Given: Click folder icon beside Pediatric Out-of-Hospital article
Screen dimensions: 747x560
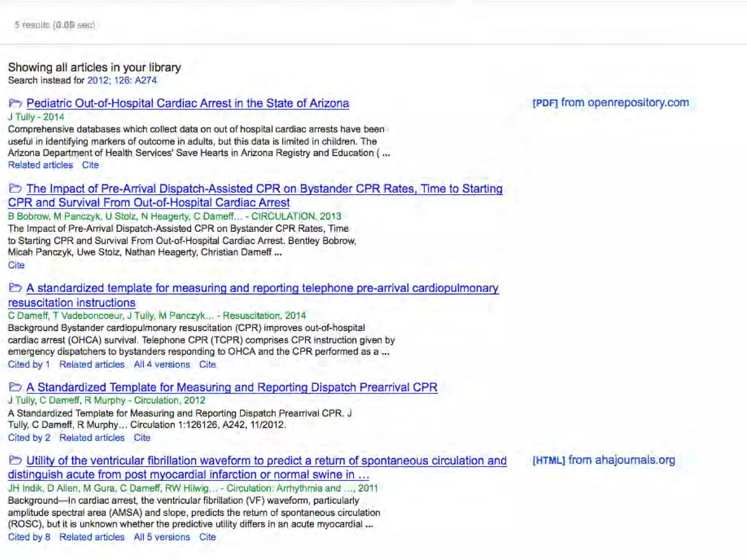Looking at the screenshot, I should (15, 104).
